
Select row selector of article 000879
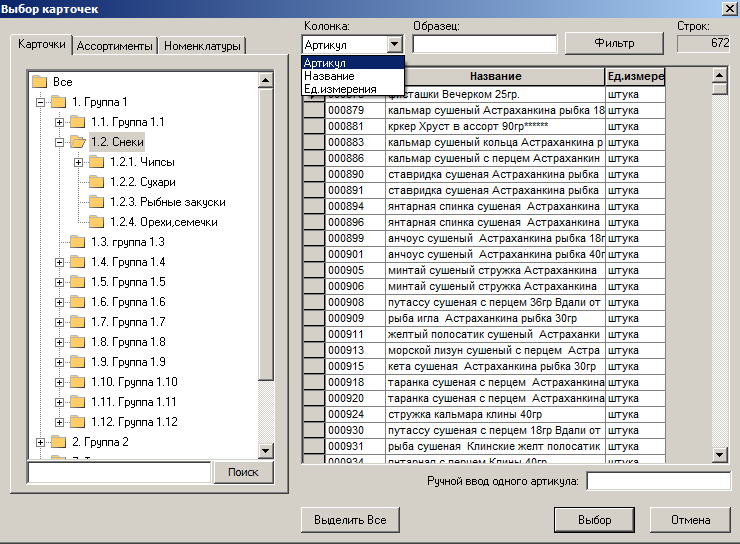314,110
